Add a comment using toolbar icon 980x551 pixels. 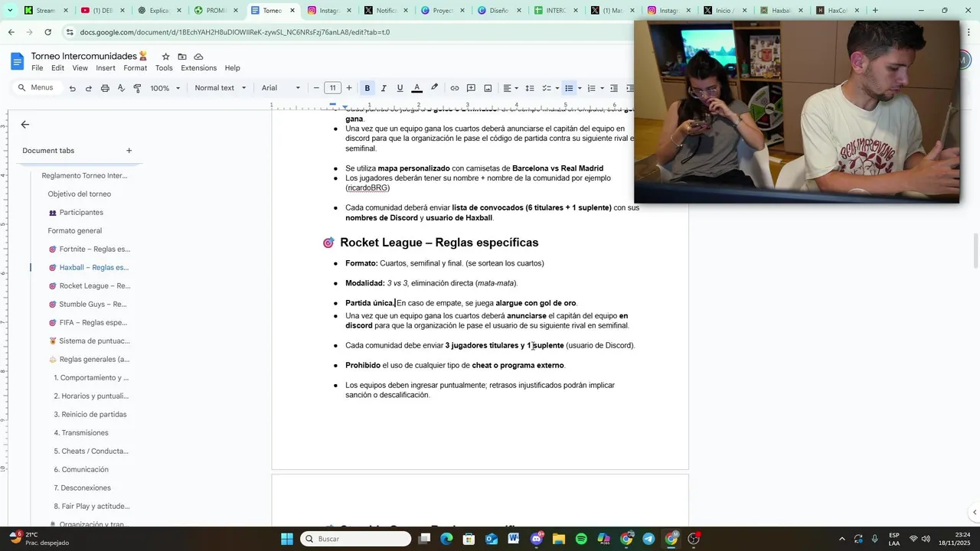point(471,88)
